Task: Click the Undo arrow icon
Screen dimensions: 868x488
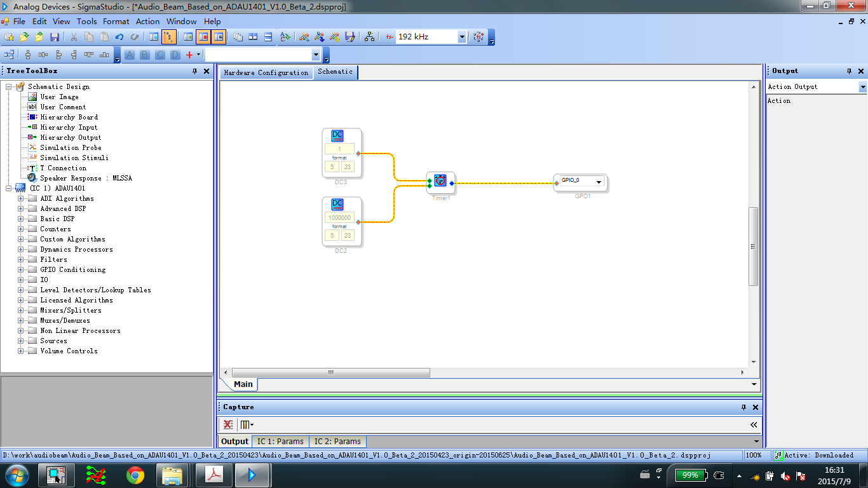Action: pyautogui.click(x=119, y=37)
